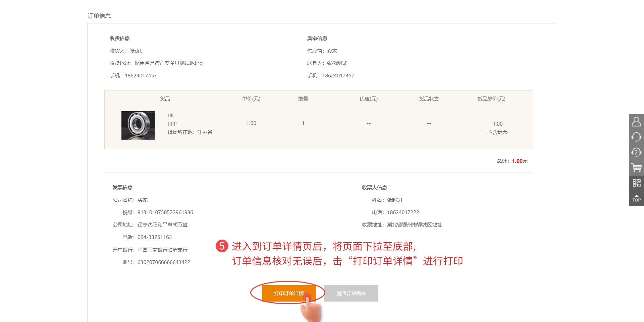Click the gray 返回订单列表 button
Screen dimensions: 644x322
pos(351,293)
